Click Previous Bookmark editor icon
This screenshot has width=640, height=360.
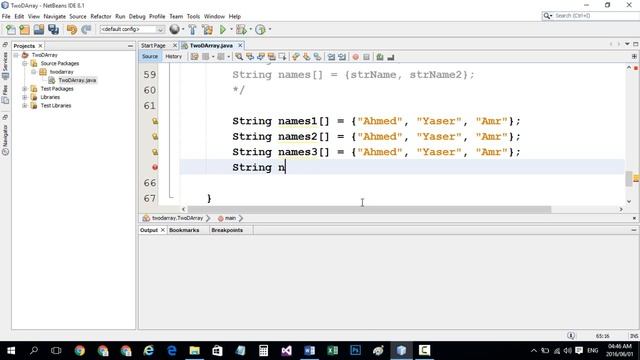(x=296, y=57)
